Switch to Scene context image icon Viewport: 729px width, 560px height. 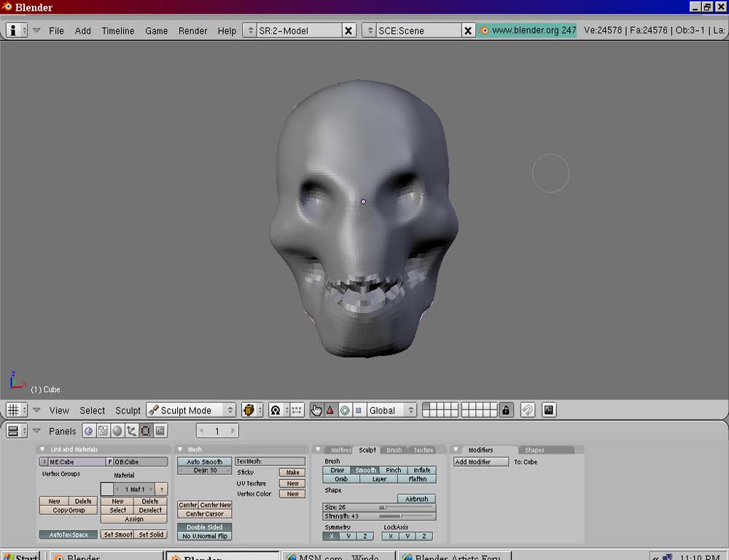coord(160,431)
